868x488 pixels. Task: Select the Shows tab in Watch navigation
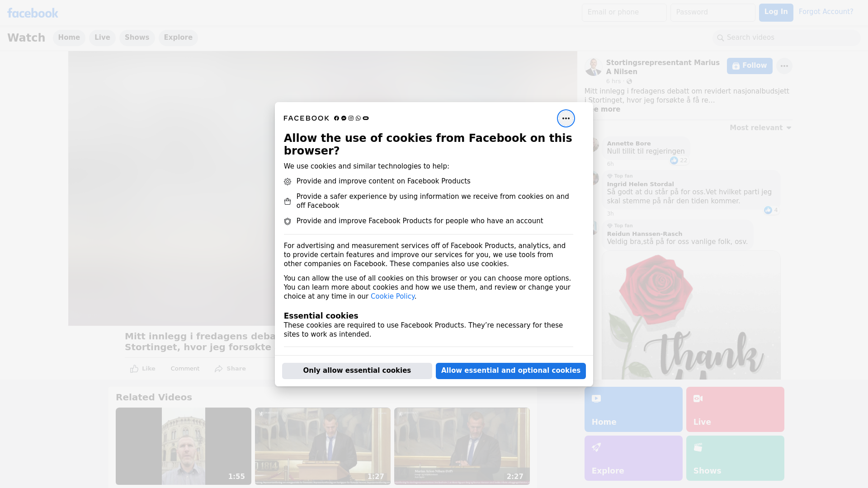pos(137,38)
